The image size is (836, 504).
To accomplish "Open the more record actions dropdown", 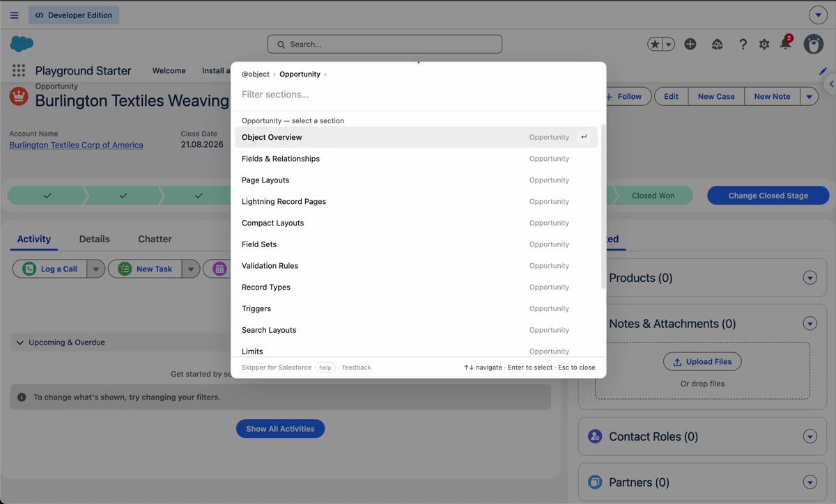I will [809, 96].
